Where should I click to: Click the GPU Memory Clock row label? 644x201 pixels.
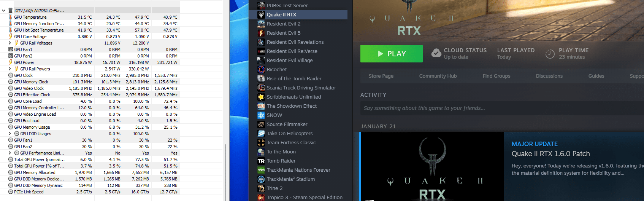[x=31, y=82]
